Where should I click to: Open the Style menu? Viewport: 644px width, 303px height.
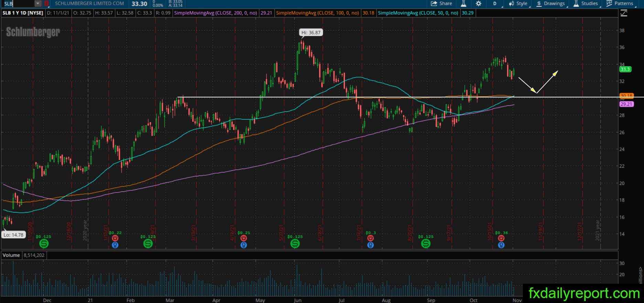(x=518, y=4)
